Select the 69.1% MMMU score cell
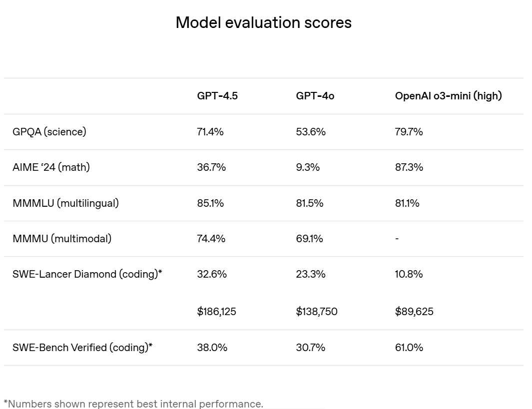 pos(309,239)
